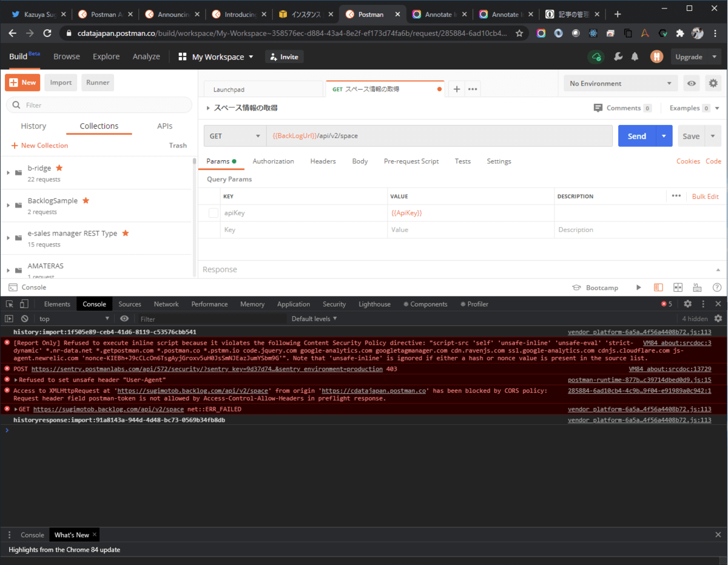728x565 pixels.
Task: Toggle device toolbar icon in DevTools
Action: pos(24,304)
